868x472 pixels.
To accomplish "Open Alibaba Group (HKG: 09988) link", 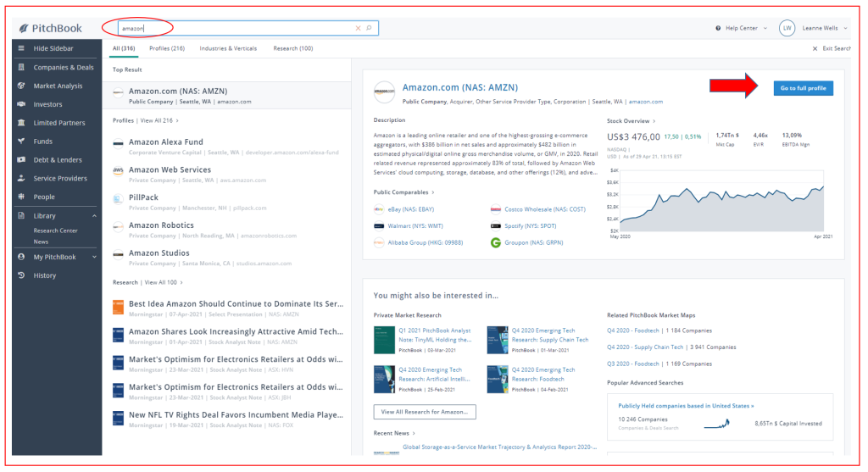I will (x=426, y=242).
